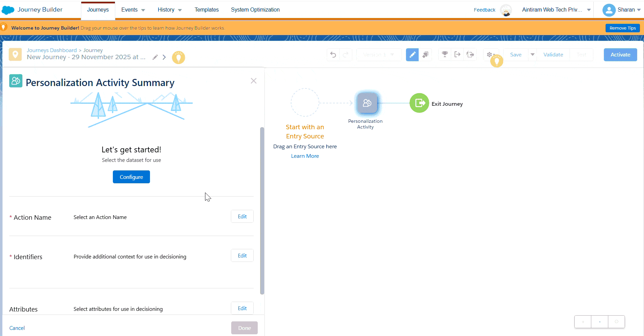Image resolution: width=644 pixels, height=336 pixels.
Task: Open the System Optimization tab
Action: tap(255, 10)
